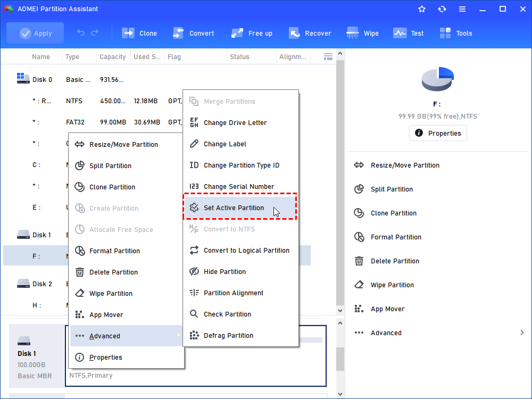Choose Delete Partition in context menu

[126, 272]
